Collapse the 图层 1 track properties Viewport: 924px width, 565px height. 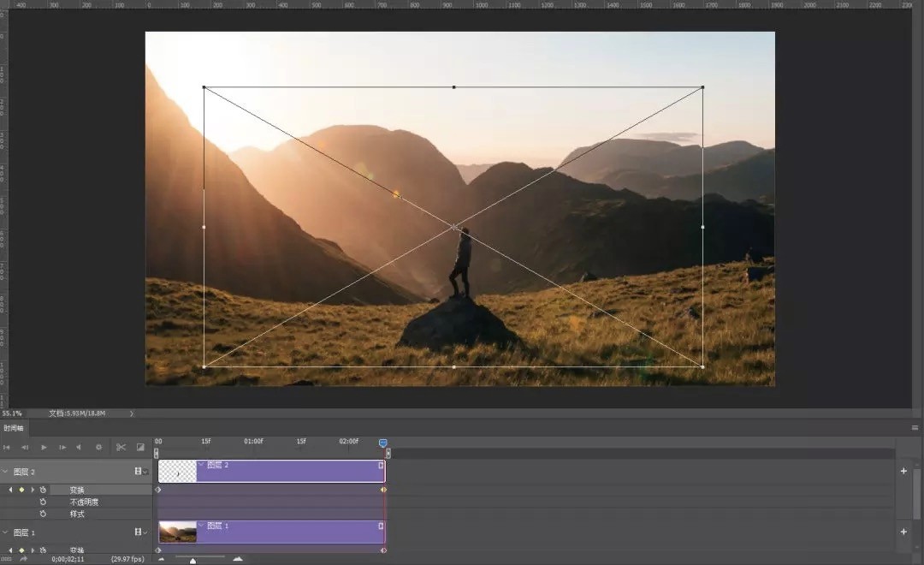tap(4, 531)
